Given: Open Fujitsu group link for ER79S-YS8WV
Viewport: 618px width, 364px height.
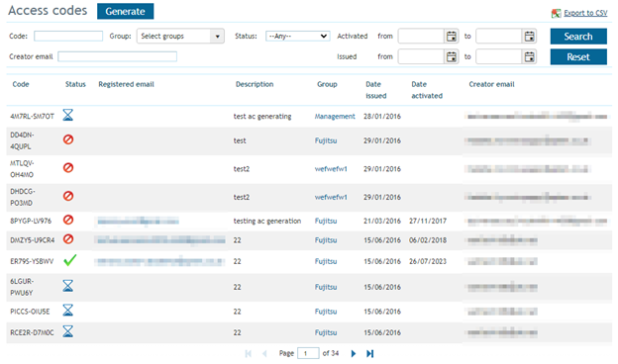Looking at the screenshot, I should [x=326, y=261].
